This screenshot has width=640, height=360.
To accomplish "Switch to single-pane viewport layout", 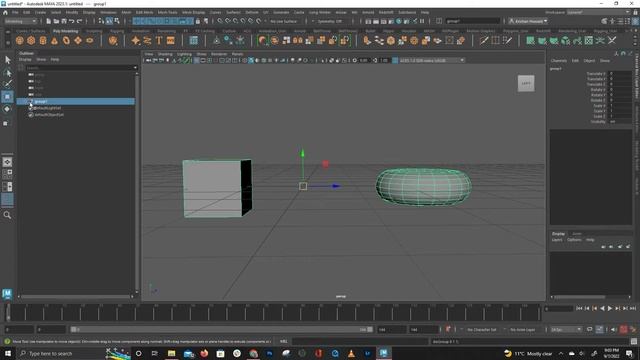I will pos(7,162).
